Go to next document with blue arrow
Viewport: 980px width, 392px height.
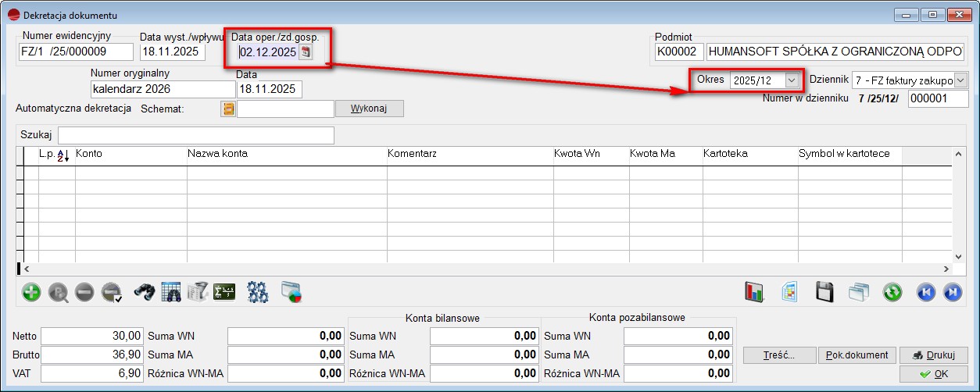click(x=952, y=293)
